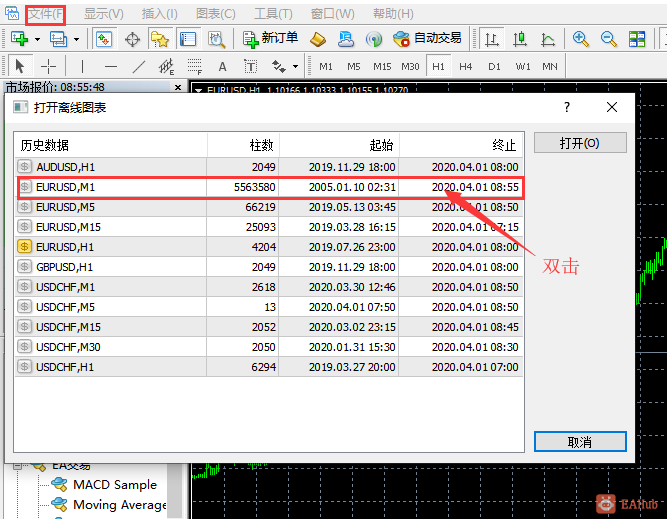Switch to D1 timeframe
The image size is (667, 519).
point(494,67)
